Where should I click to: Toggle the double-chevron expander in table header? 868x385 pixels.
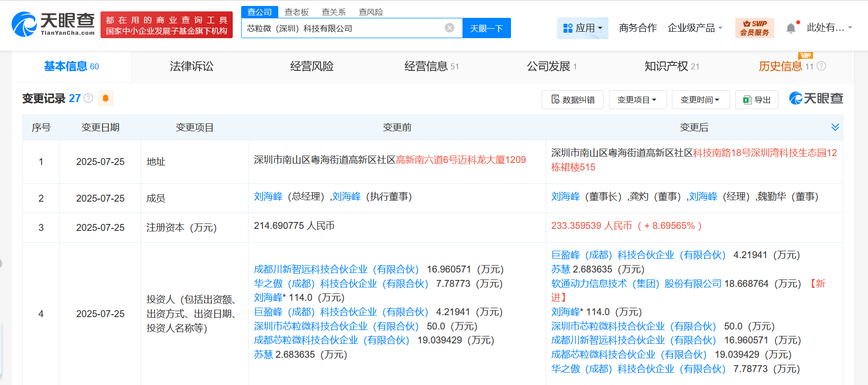[835, 127]
